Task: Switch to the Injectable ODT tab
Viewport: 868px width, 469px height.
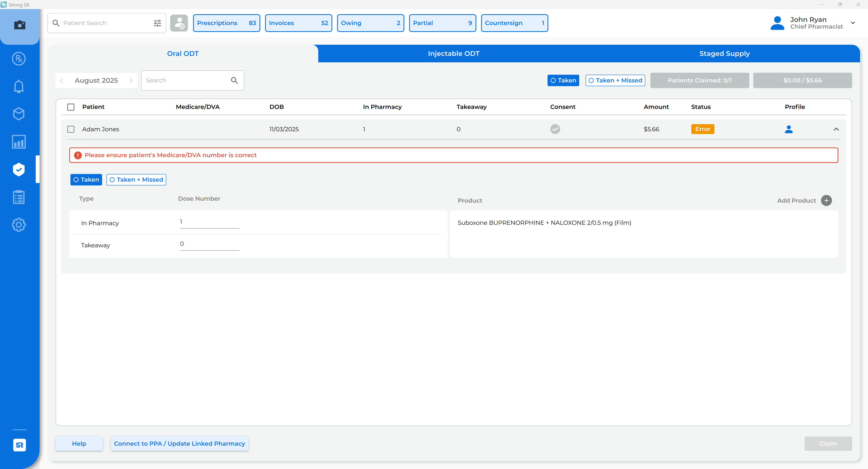Action: [453, 54]
